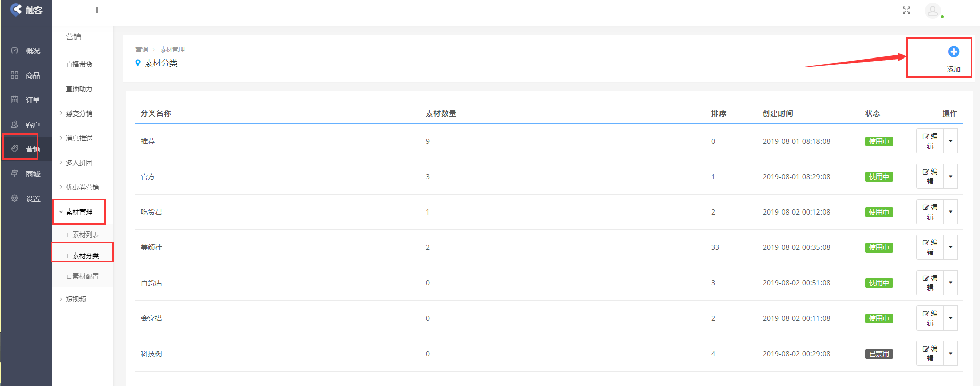Open the vertical three-dot menu
The height and width of the screenshot is (386, 980).
(x=97, y=10)
